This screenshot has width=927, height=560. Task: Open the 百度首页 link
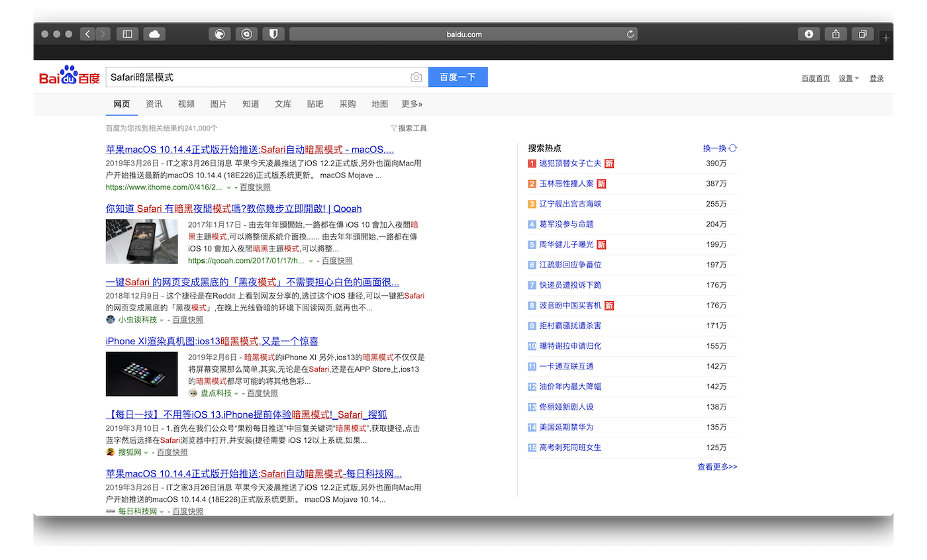click(x=816, y=78)
